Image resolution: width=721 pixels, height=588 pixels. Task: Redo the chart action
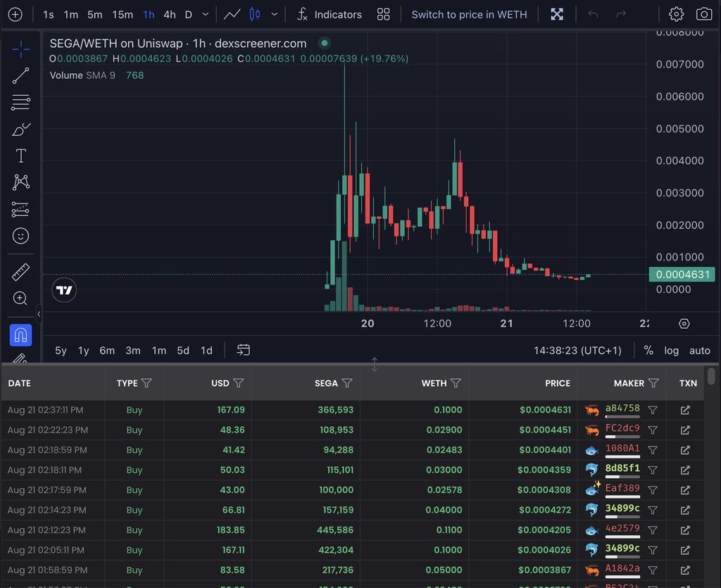(621, 15)
